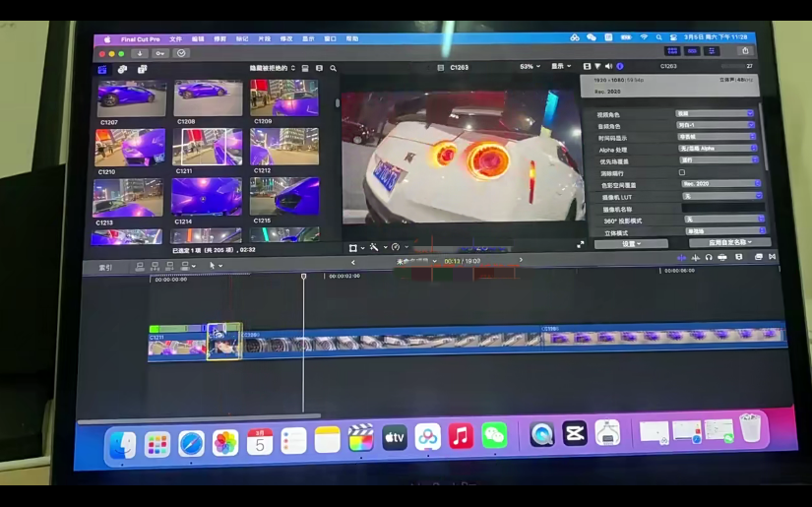Toggle audio skimming icon in timeline

pyautogui.click(x=695, y=257)
